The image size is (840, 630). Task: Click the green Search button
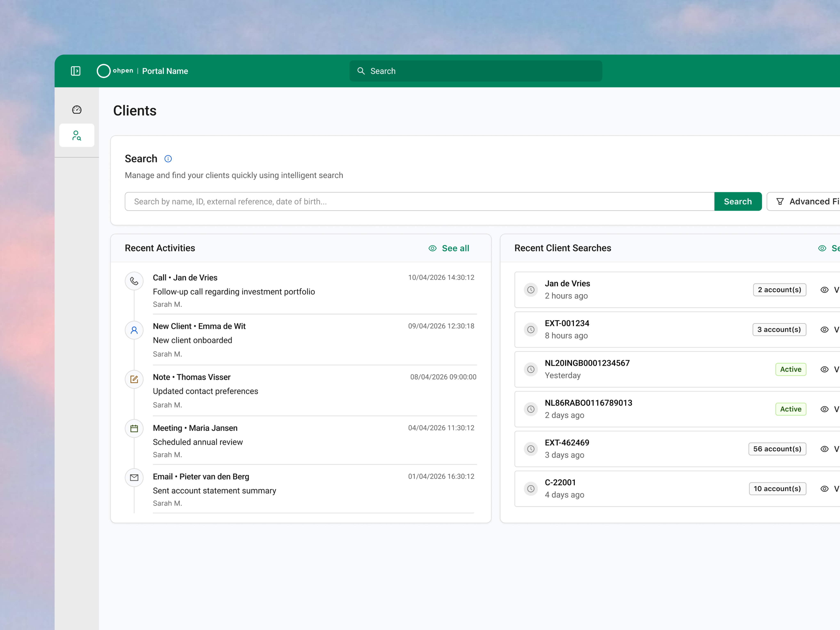[x=737, y=201]
